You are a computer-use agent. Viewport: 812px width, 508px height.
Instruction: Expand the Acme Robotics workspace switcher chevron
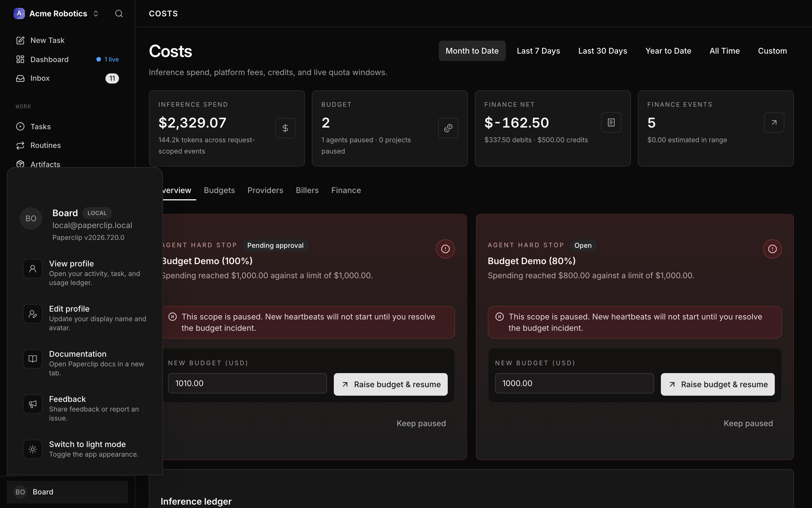[x=96, y=14]
